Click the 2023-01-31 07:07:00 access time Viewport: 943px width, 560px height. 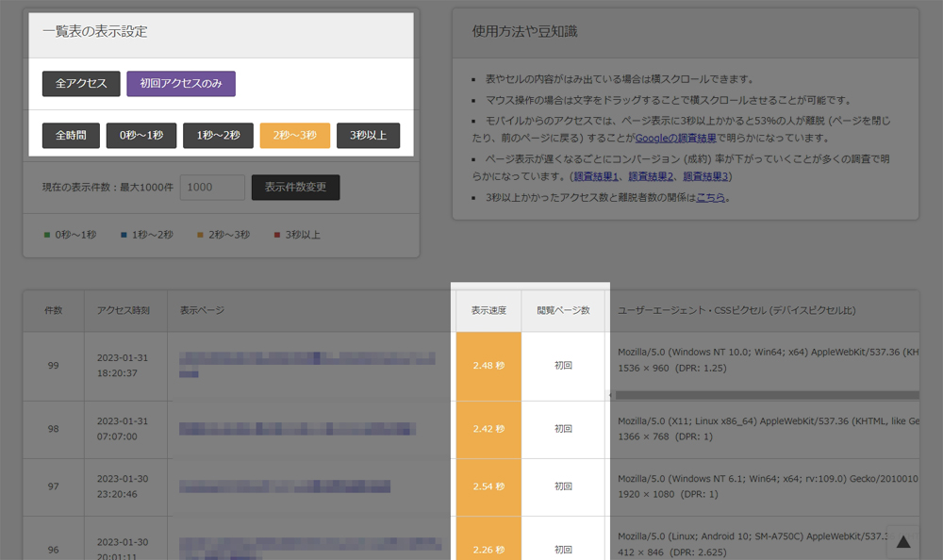coord(123,429)
